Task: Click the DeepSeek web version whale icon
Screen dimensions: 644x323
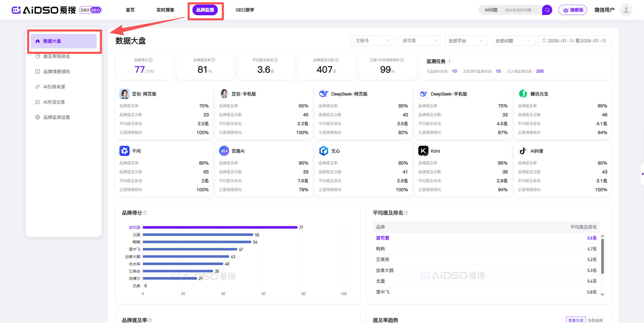Action: coord(324,94)
